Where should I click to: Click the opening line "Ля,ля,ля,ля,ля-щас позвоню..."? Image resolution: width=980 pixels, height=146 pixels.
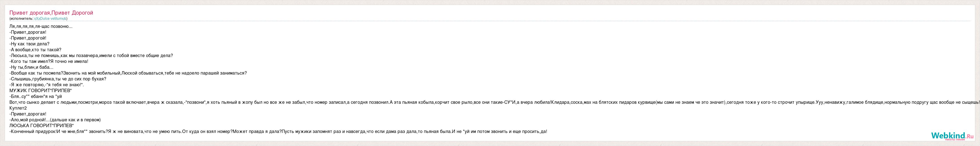pyautogui.click(x=41, y=26)
